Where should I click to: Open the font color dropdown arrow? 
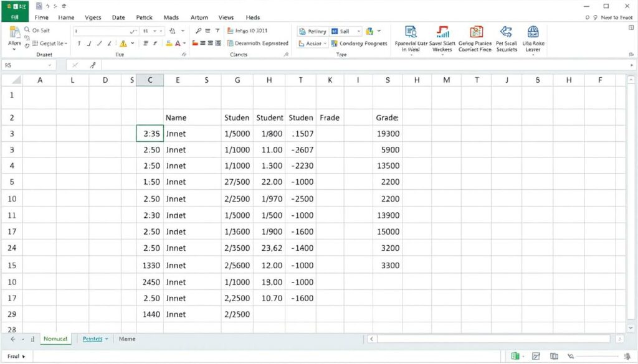(x=184, y=43)
